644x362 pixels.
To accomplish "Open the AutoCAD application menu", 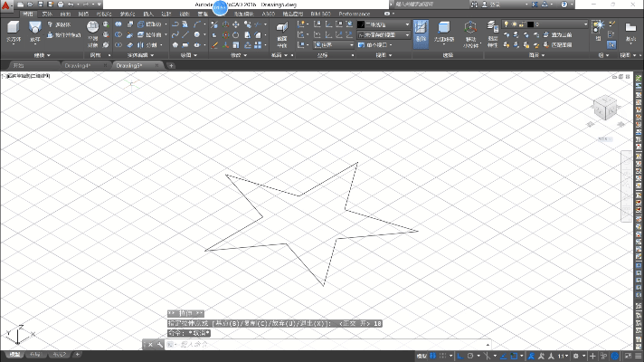I will pyautogui.click(x=5, y=5).
